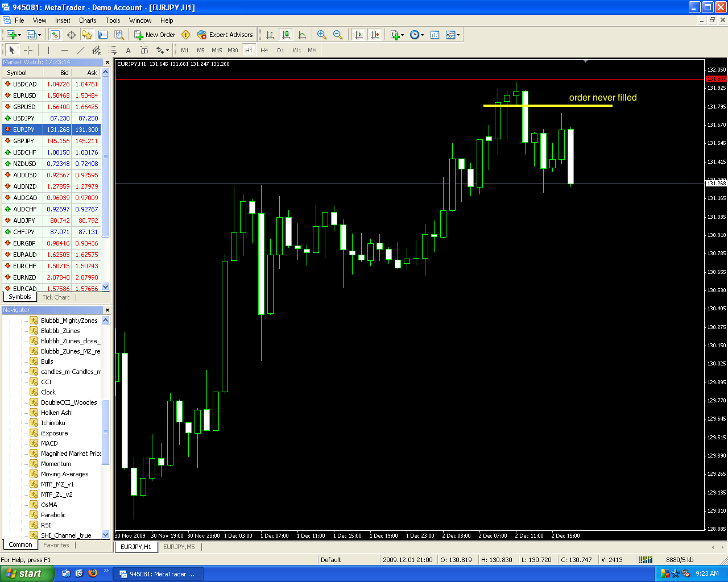The width and height of the screenshot is (728, 582).
Task: Open the Windows start menu
Action: pyautogui.click(x=27, y=574)
